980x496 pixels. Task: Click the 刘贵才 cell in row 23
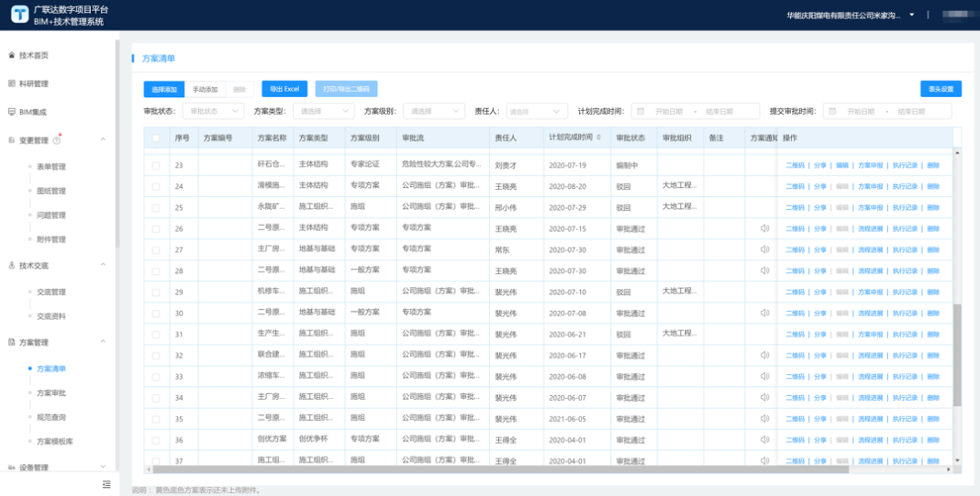[517, 166]
